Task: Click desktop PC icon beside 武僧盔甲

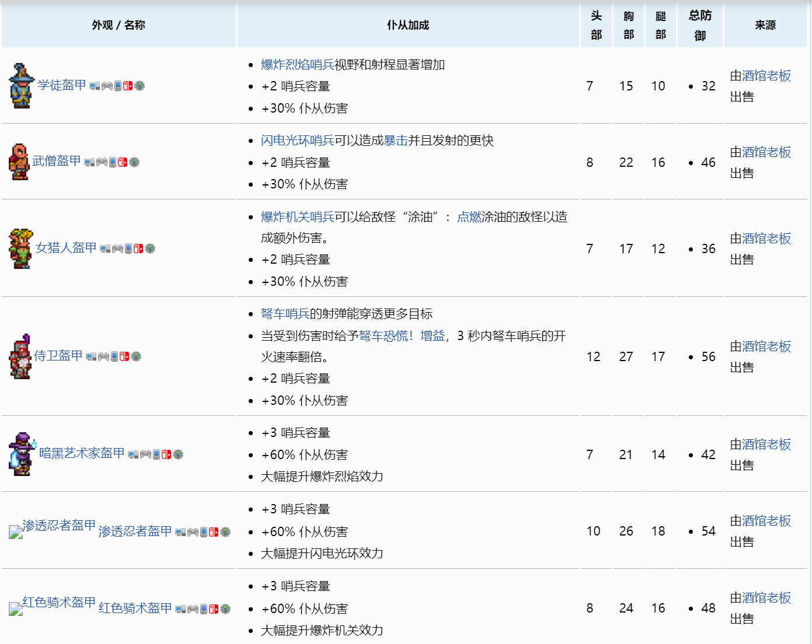Action: click(x=89, y=162)
